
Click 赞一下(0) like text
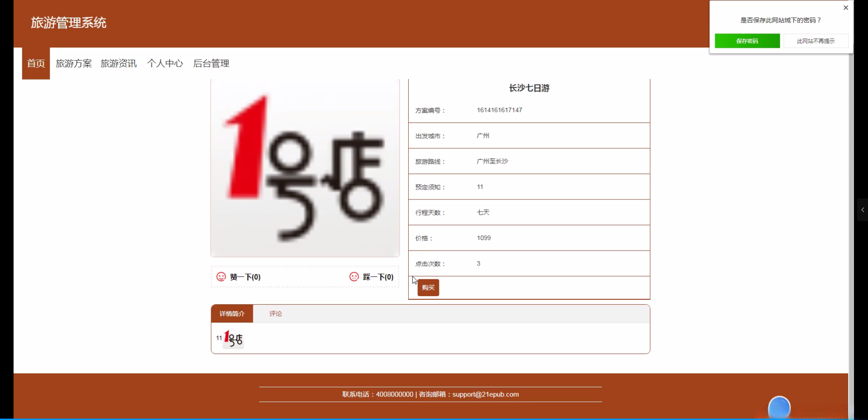pyautogui.click(x=245, y=277)
